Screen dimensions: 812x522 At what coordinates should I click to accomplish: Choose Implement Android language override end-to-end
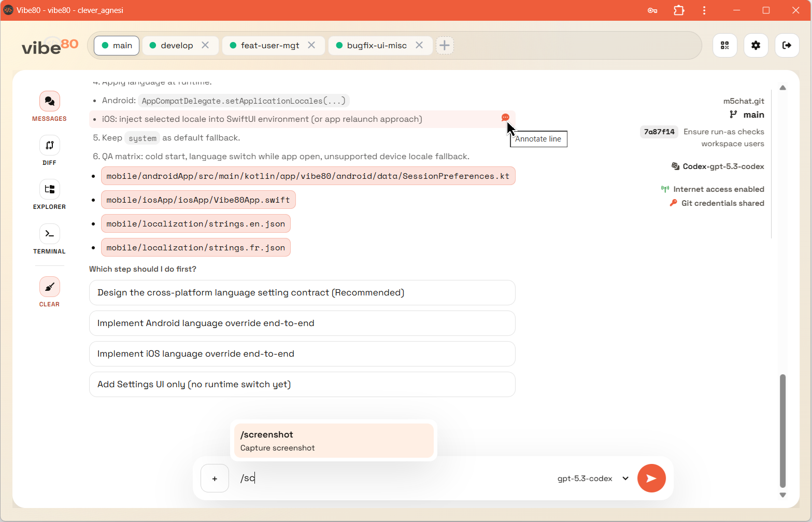(302, 323)
